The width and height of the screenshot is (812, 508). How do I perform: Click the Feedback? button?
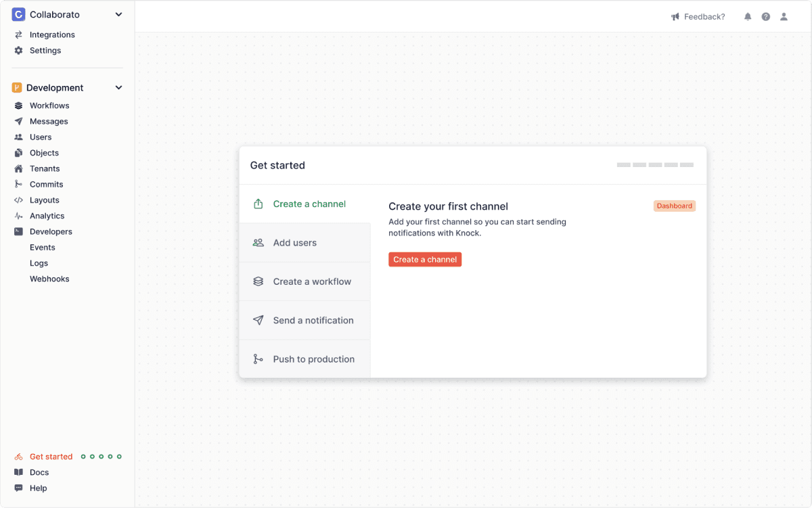coord(698,16)
